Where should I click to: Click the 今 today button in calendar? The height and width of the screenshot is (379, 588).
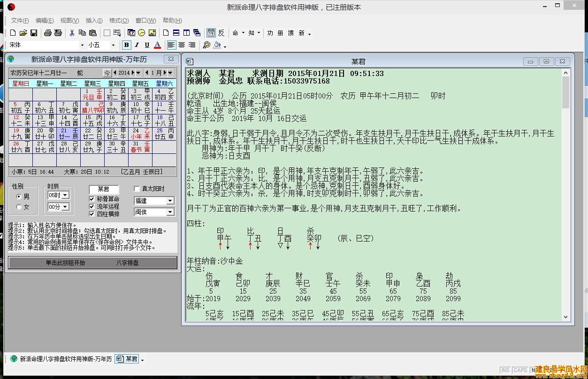pos(107,73)
